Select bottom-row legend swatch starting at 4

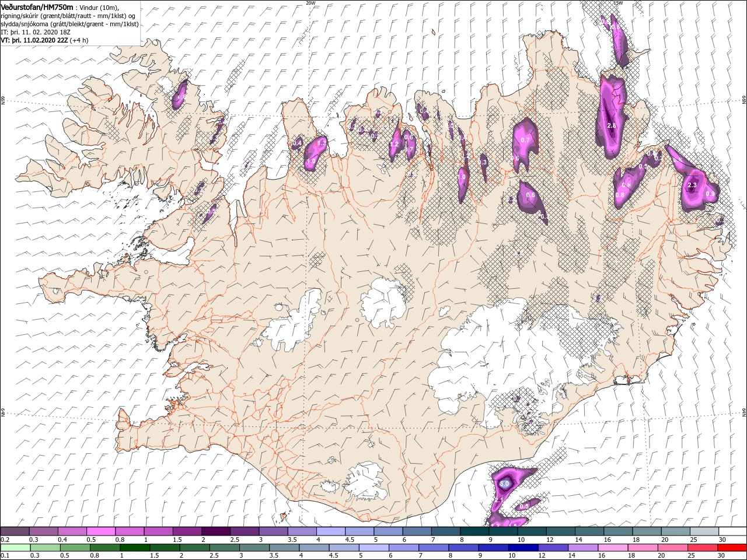(314, 548)
